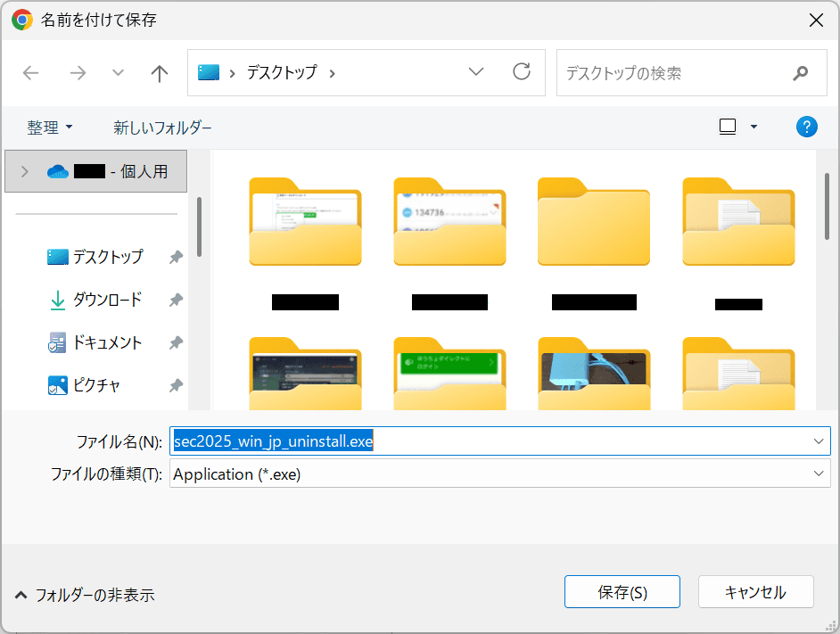Screen dimensions: 840x634
Task: Navigate back using the back arrow
Action: [30, 73]
